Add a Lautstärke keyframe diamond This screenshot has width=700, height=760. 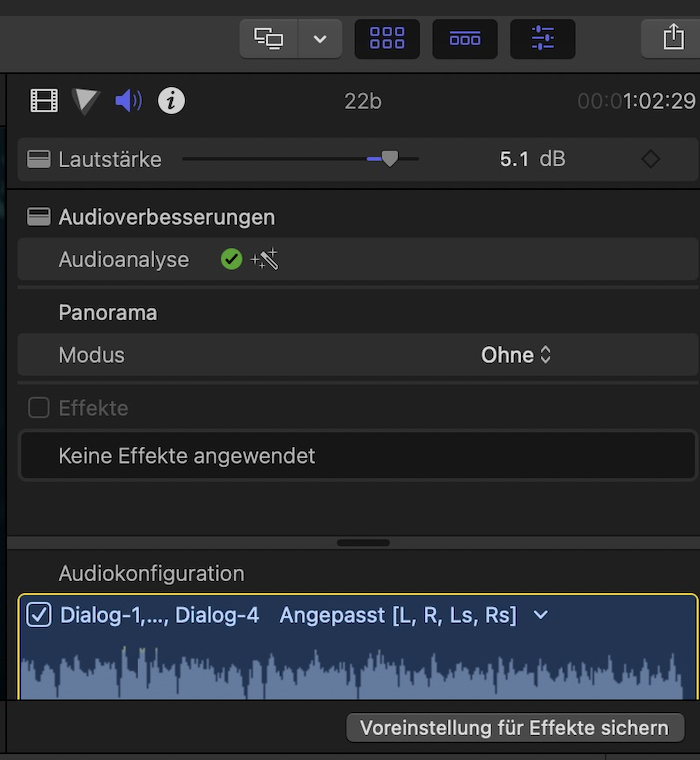click(x=651, y=159)
